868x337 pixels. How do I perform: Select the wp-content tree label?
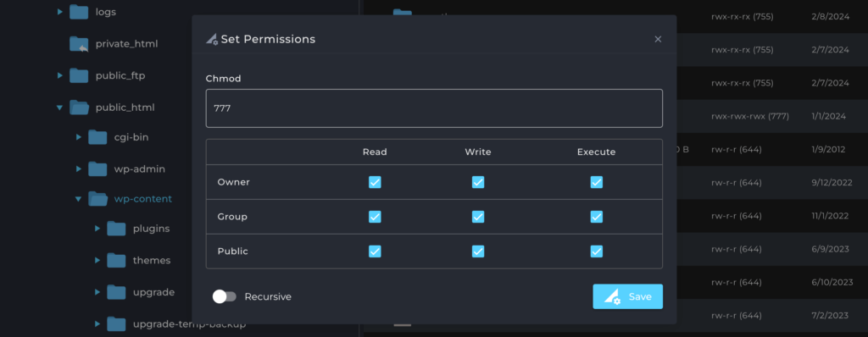click(142, 199)
